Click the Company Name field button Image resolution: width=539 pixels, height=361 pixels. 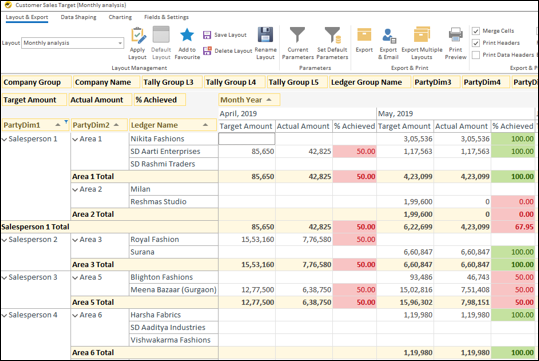tap(107, 82)
